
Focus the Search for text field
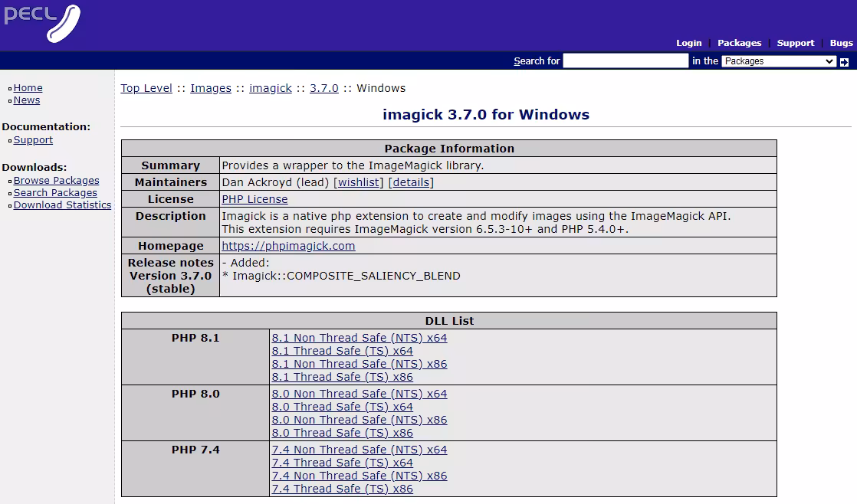click(x=626, y=61)
